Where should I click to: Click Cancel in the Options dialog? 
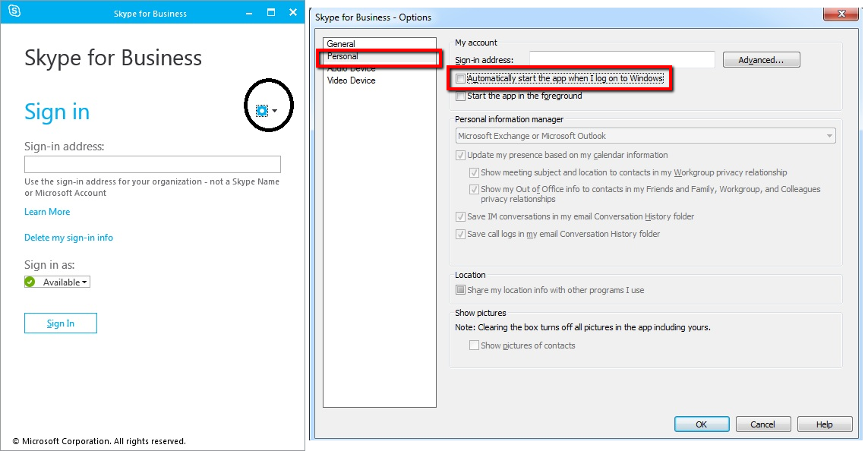(762, 424)
